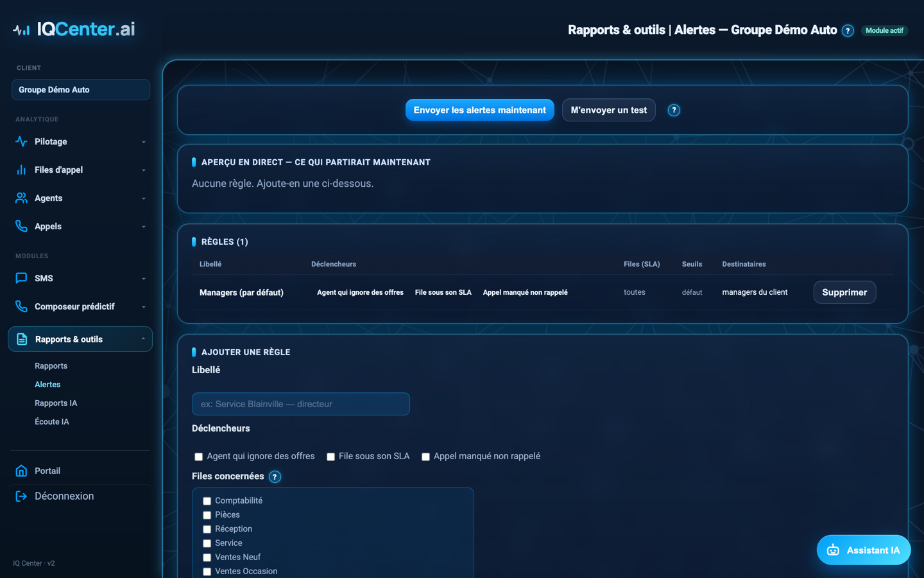Collapse the Rapports & outils menu chevron

pyautogui.click(x=143, y=339)
